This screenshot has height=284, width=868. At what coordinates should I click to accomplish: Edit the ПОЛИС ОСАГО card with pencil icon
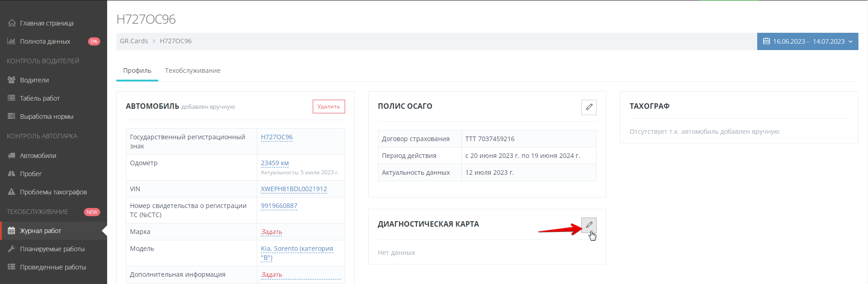[589, 107]
